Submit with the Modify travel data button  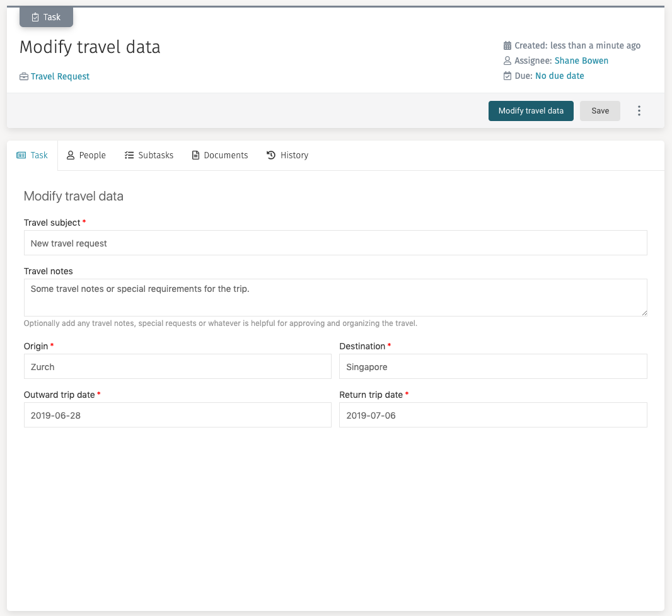coord(531,110)
